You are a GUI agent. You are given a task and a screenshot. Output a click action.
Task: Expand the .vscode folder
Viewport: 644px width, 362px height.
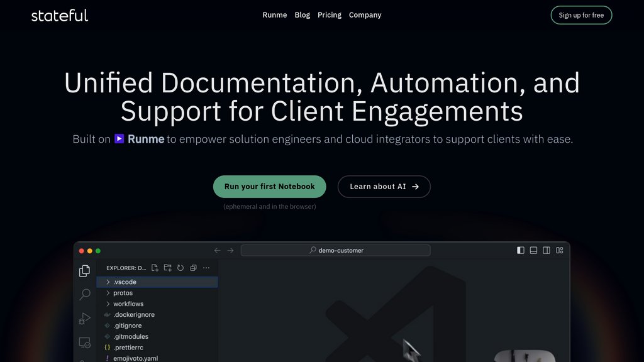coord(125,282)
